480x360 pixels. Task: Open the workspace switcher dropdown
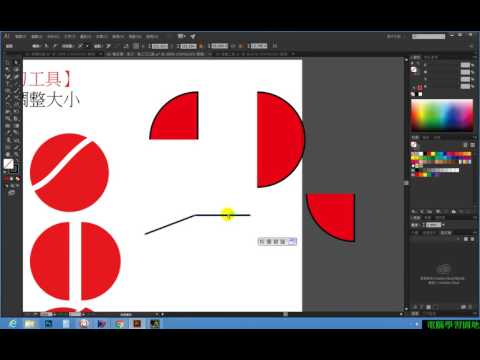pyautogui.click(x=396, y=36)
